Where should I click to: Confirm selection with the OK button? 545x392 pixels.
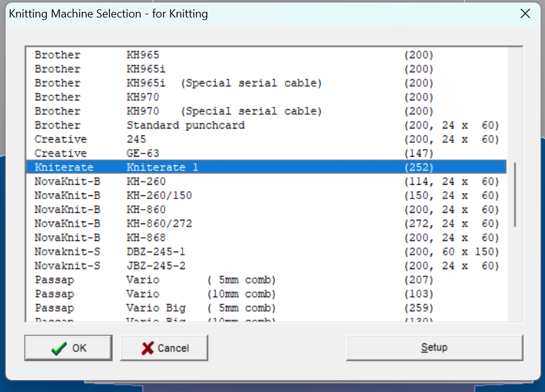point(69,348)
